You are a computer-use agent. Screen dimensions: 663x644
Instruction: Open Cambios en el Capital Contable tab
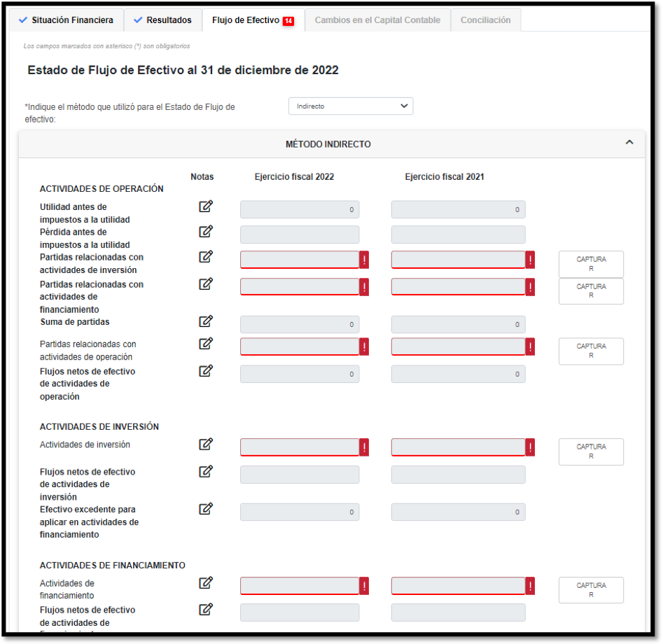[x=377, y=20]
